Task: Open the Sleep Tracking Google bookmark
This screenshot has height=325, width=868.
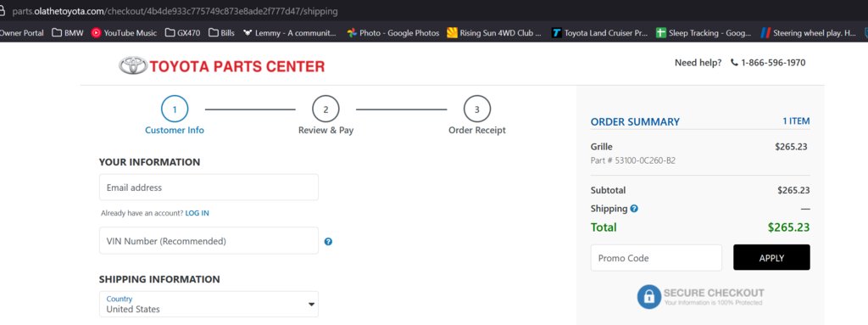Action: 704,33
